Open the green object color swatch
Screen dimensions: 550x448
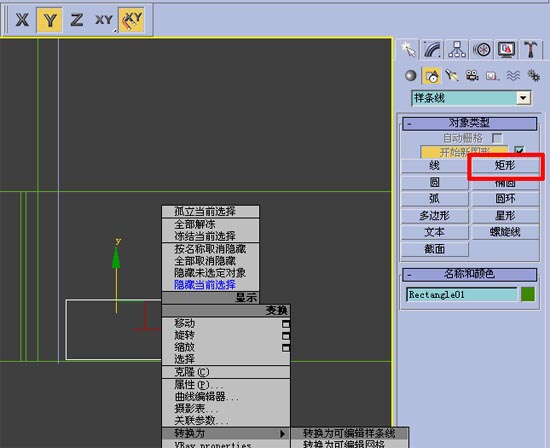(528, 294)
